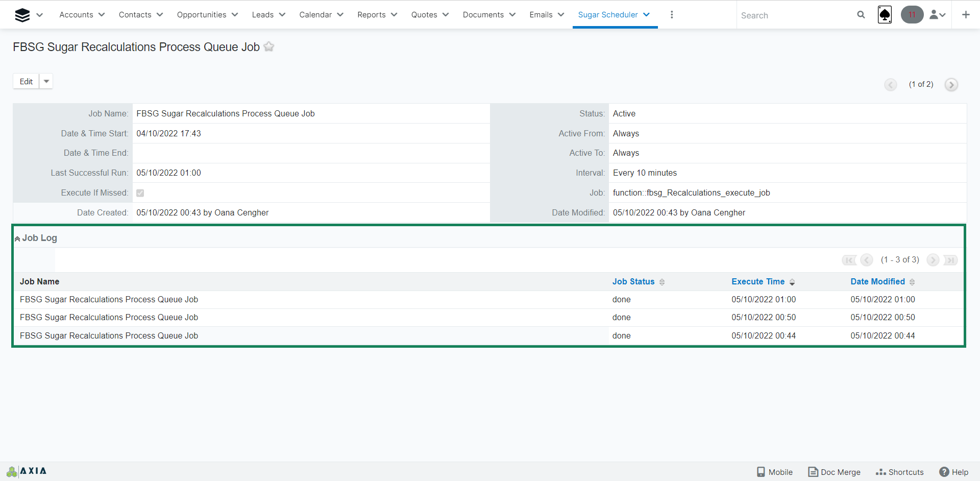Open the Accounts module
Screen dimensions: 980x481
pyautogui.click(x=76, y=15)
